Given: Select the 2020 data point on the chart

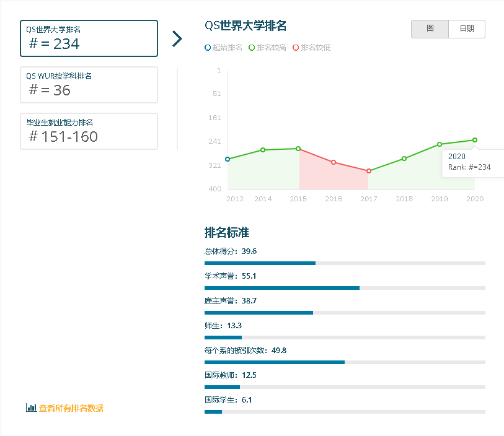Looking at the screenshot, I should pyautogui.click(x=474, y=140).
